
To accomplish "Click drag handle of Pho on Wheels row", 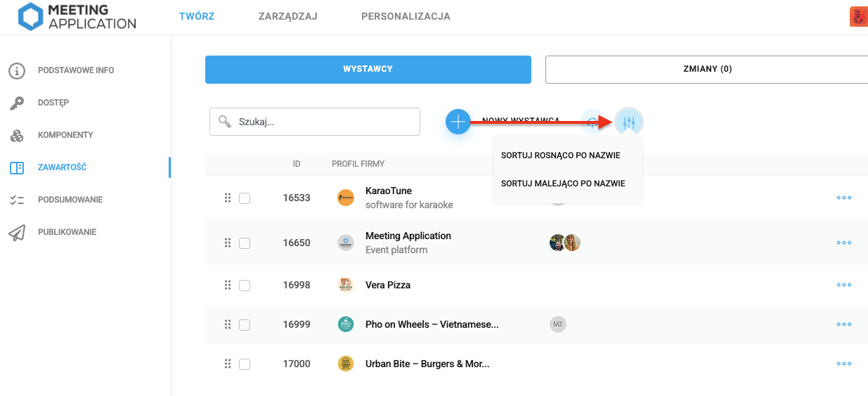I will click(228, 324).
